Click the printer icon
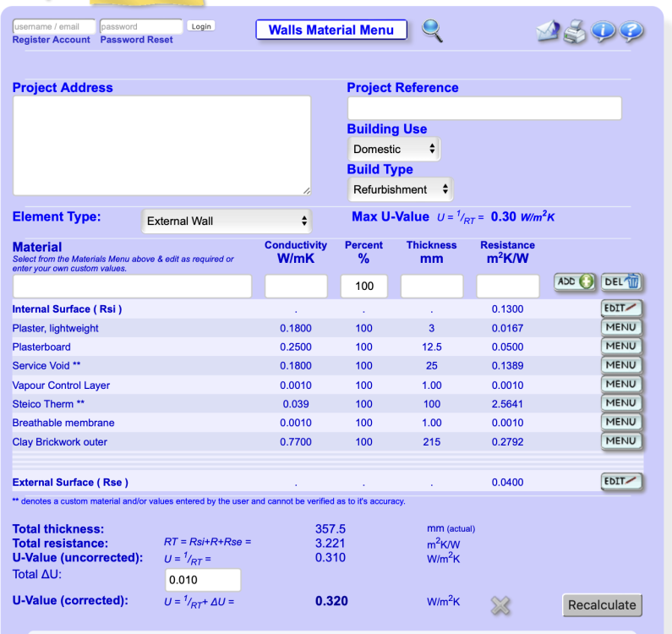Screen dimensions: 672x634 (x=575, y=31)
